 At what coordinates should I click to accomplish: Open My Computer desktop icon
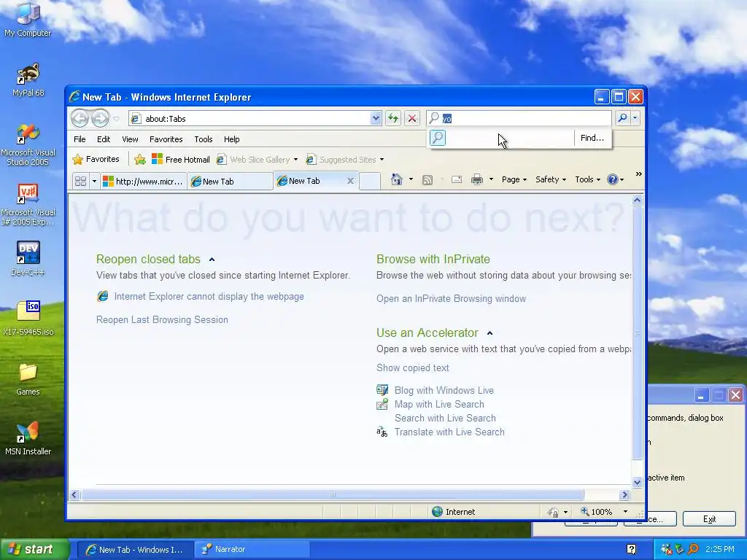click(x=28, y=20)
